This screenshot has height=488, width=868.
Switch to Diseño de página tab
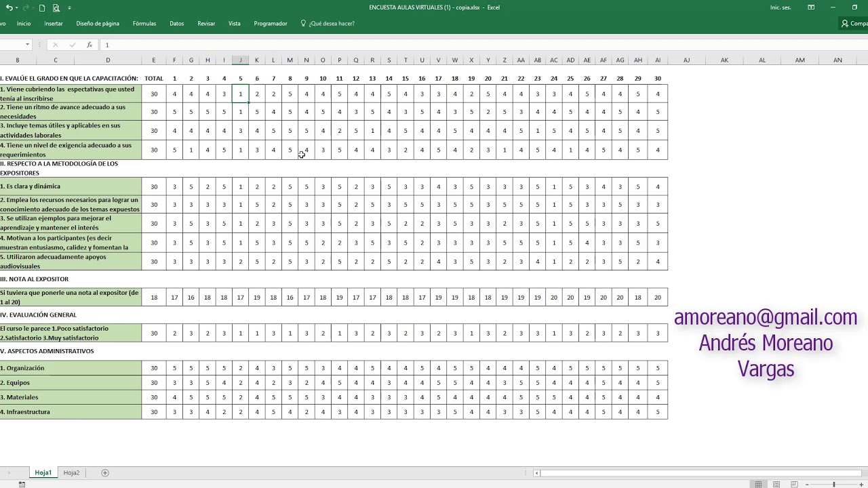coord(98,23)
